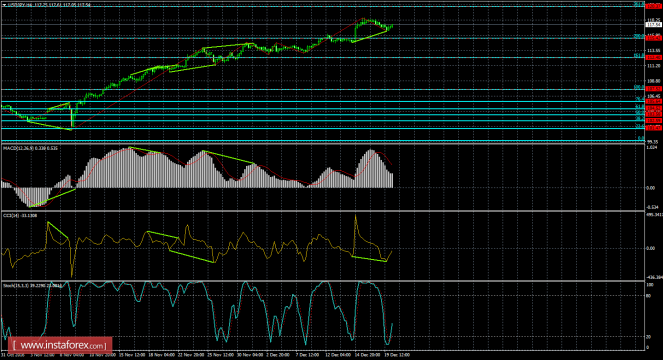This screenshot has width=663, height=360.
Task: Click the green trendline under the latest price candles
Action: tap(369, 36)
